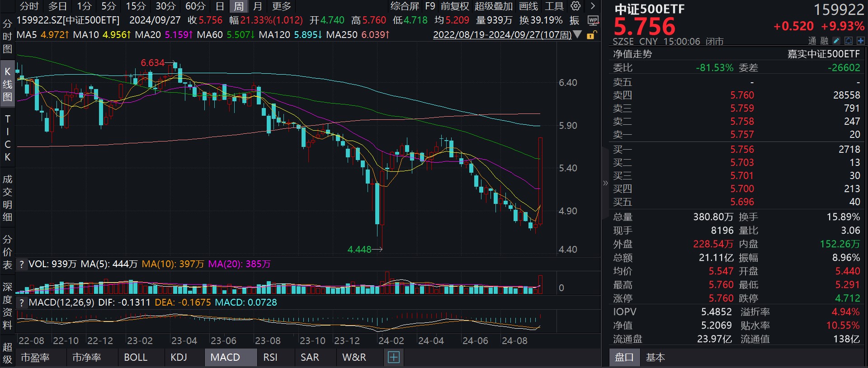Click the date range 2022/08/19-2024/09/27 link

[502, 35]
